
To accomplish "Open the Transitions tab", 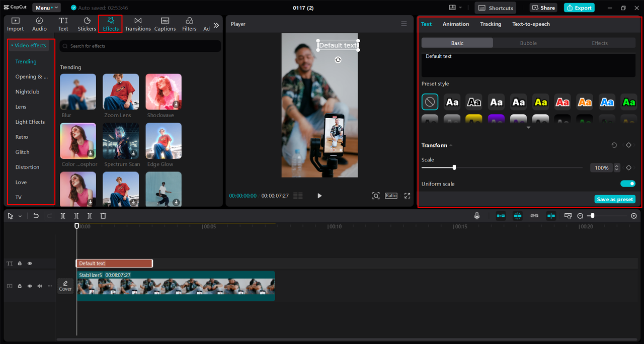I will [x=138, y=24].
